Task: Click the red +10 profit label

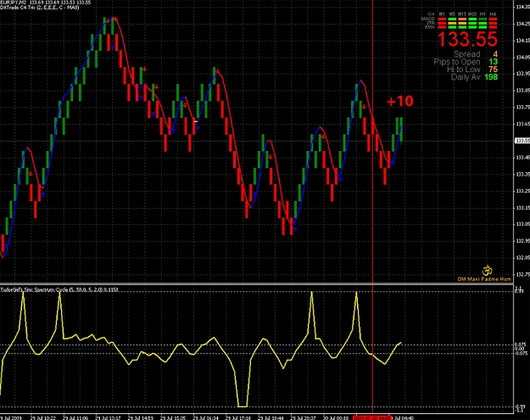Action: point(400,101)
